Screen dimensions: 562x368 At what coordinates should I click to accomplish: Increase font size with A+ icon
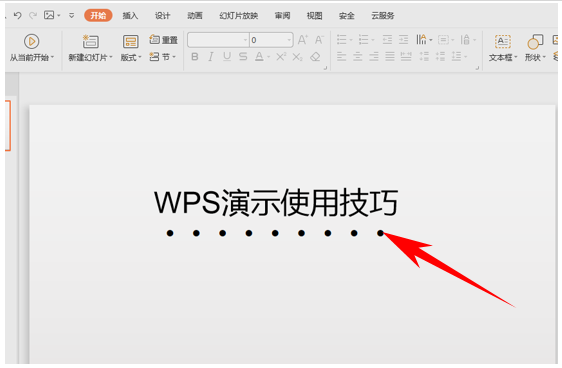click(x=303, y=39)
